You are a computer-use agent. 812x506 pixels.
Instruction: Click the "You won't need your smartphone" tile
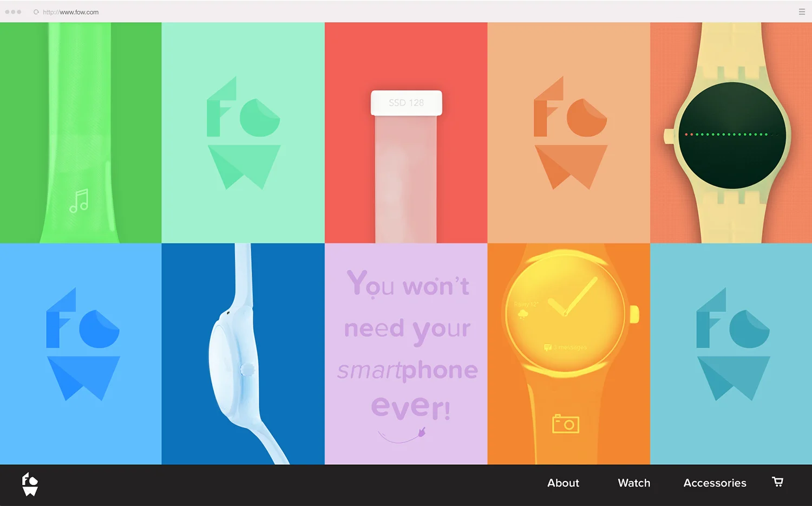406,354
